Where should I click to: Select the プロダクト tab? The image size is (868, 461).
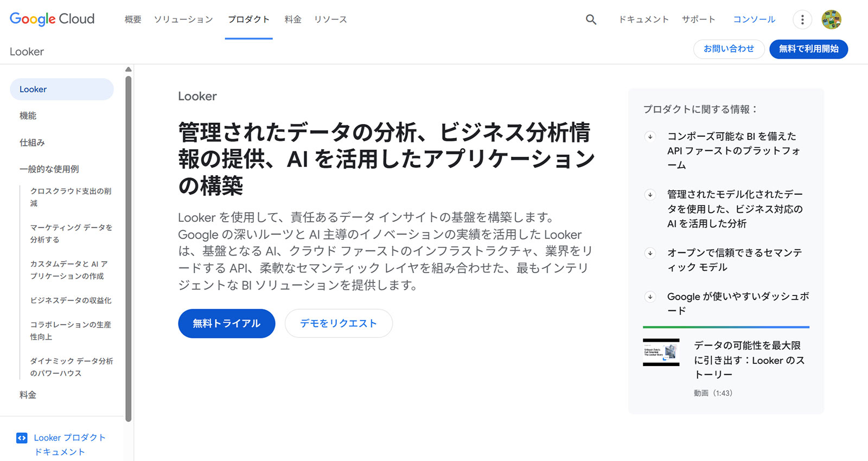tap(248, 20)
